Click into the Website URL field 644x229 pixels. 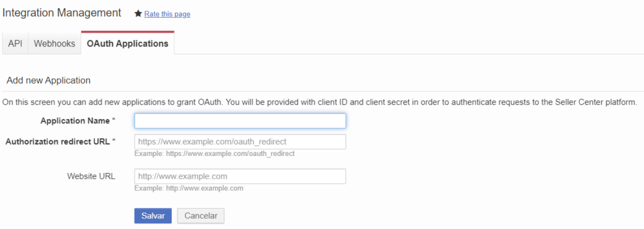click(x=240, y=176)
